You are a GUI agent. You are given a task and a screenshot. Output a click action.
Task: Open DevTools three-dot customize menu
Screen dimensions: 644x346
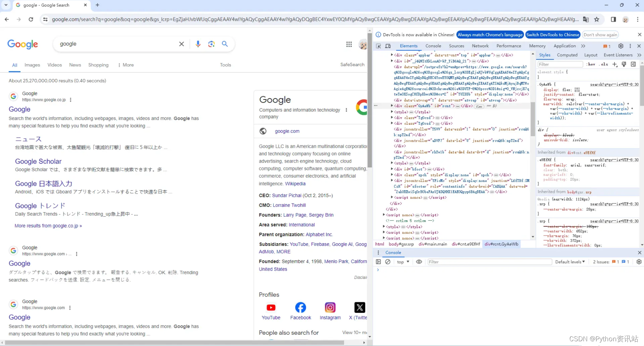[x=630, y=46]
